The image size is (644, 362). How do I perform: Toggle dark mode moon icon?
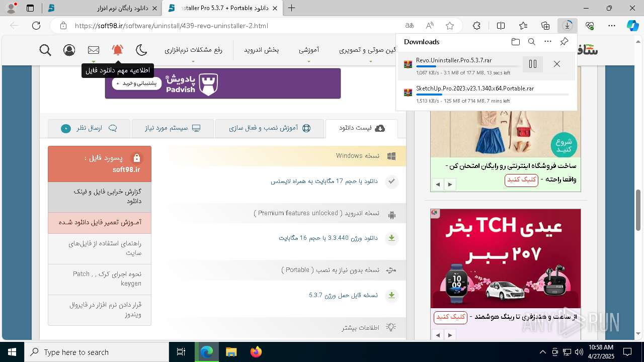click(142, 50)
